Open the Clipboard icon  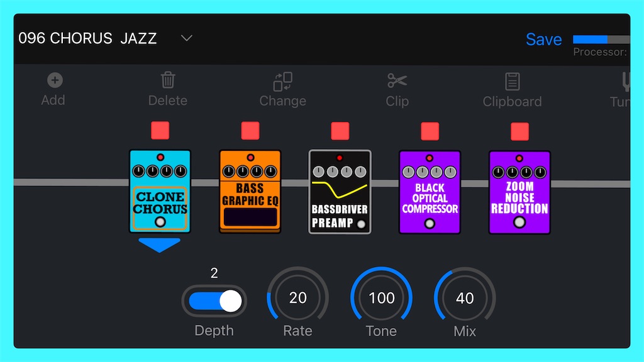pyautogui.click(x=512, y=81)
